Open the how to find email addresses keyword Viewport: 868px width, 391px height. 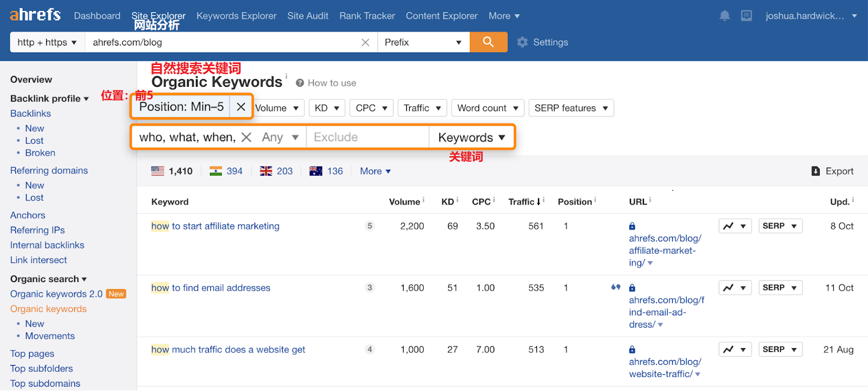pos(210,288)
